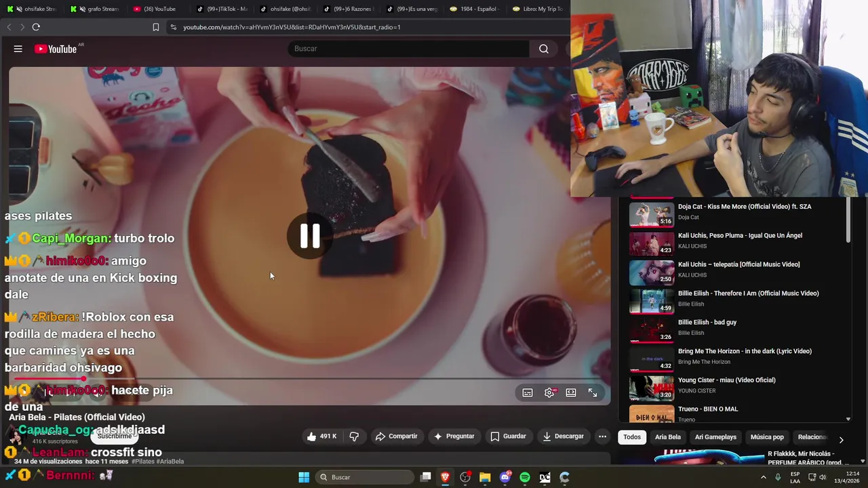Subscribe with the Suscribirme button

click(115, 436)
